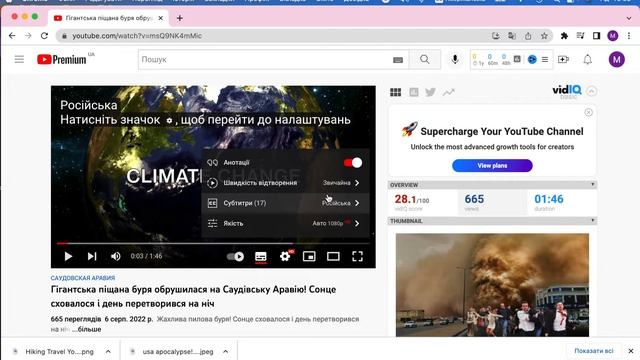Screen dimensions: 640x360
Task: Open the САУДОВСКАЯ АРАВИЯ hashtag link
Action: [x=83, y=278]
